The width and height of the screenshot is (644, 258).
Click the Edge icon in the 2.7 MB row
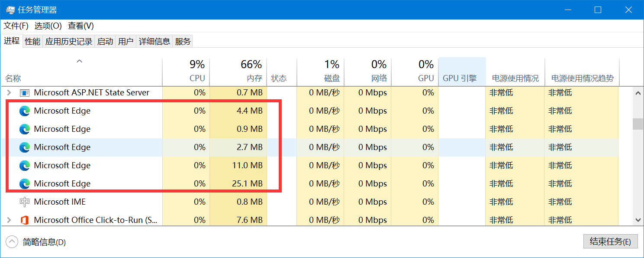(25, 147)
